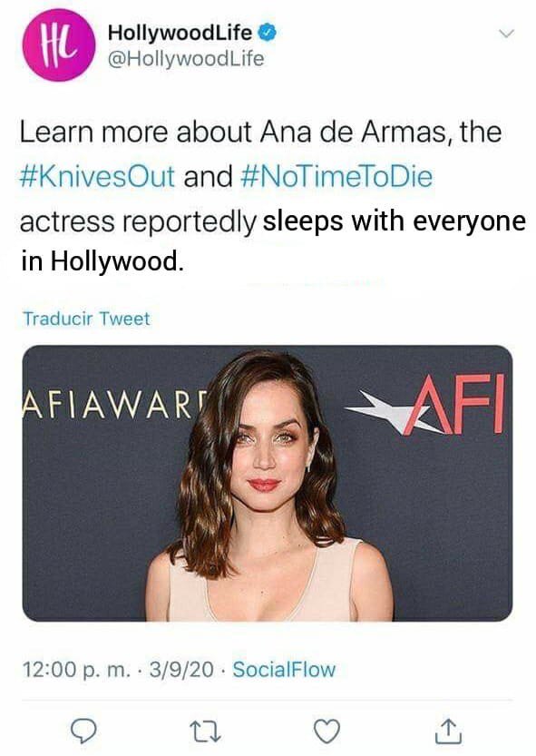Click the blue verified badge
The width and height of the screenshot is (536, 756).
point(268,33)
